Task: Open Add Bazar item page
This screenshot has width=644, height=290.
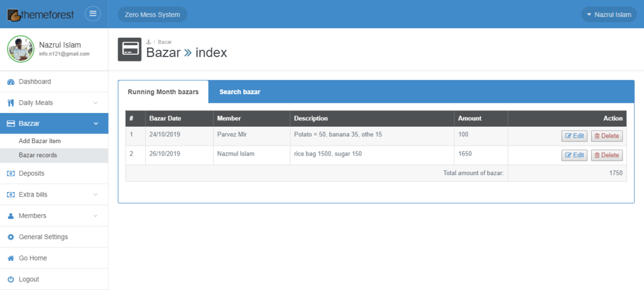Action: pyautogui.click(x=40, y=141)
